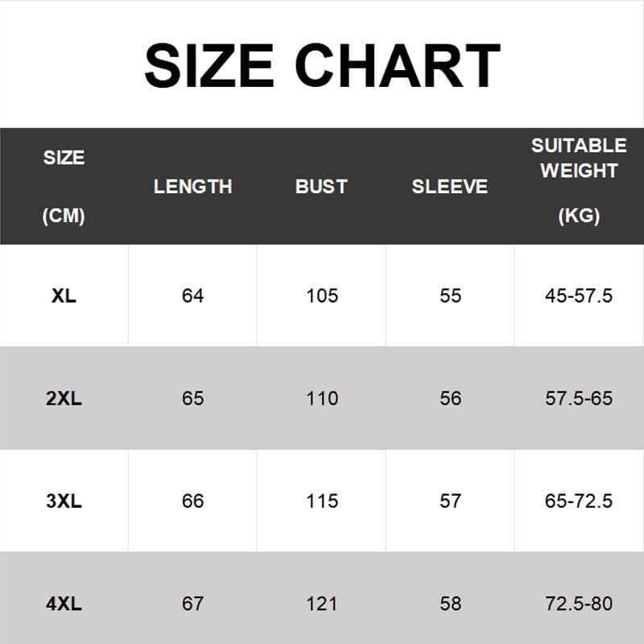Select the SIZE (CM) column header
Image resolution: width=644 pixels, height=644 pixels.
click(x=64, y=187)
